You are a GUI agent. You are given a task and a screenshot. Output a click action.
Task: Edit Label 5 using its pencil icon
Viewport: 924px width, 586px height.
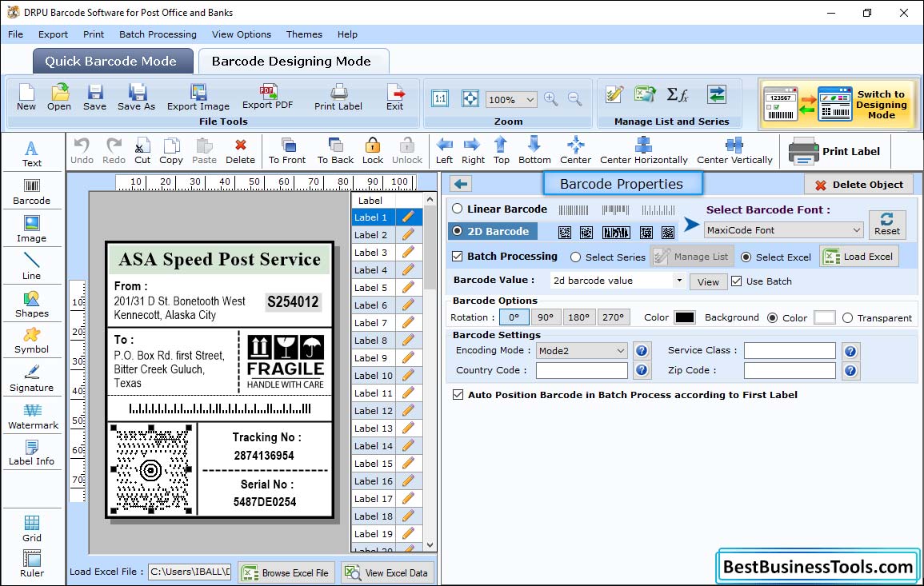408,288
